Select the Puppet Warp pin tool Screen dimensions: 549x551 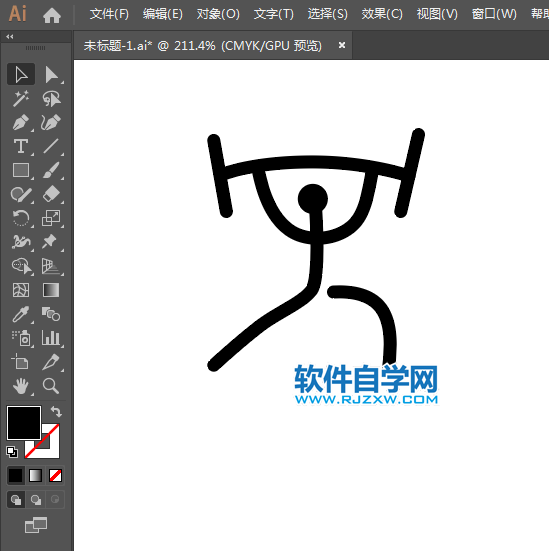pos(51,242)
